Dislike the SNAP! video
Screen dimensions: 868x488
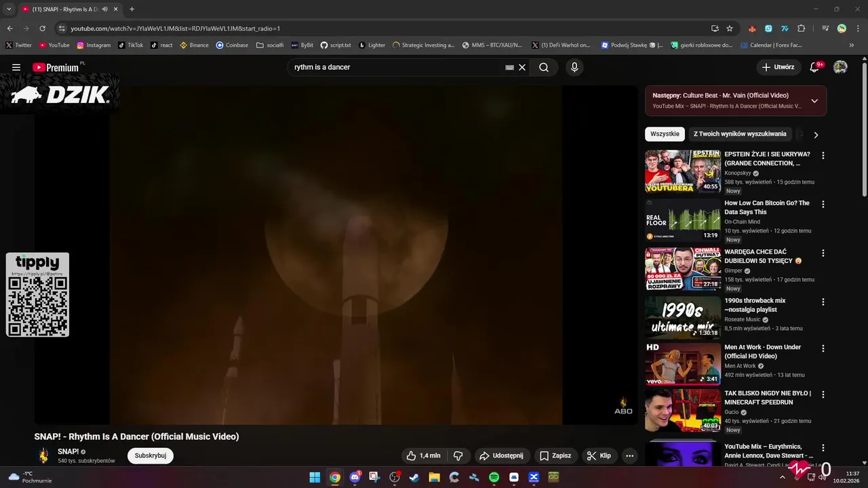(458, 455)
